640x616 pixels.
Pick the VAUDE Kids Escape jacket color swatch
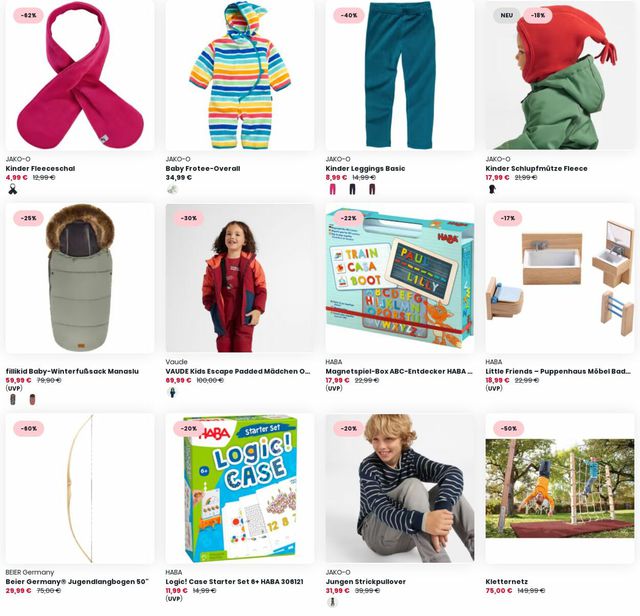coord(173,392)
